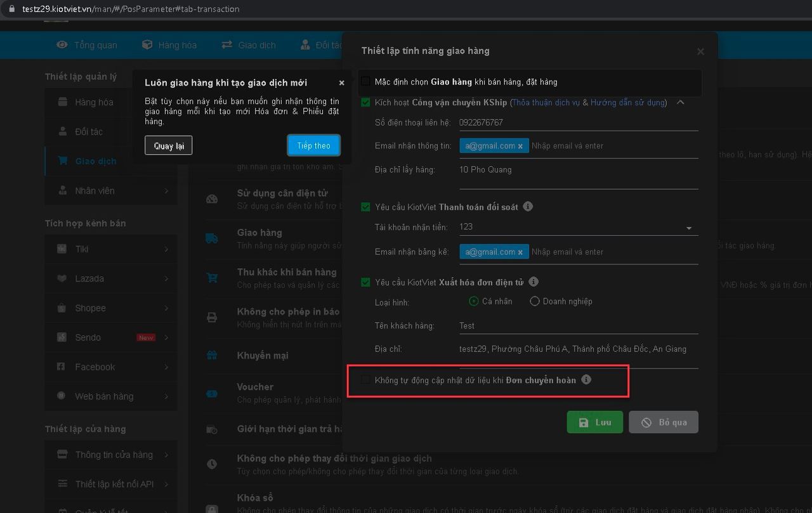Open the Giao dịch menu in top bar
The image size is (812, 513).
tap(248, 45)
